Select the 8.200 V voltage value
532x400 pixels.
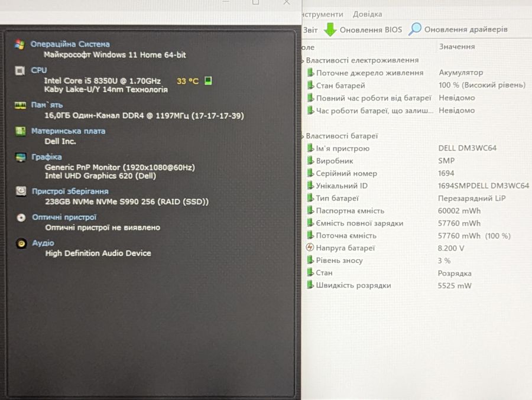tap(451, 248)
